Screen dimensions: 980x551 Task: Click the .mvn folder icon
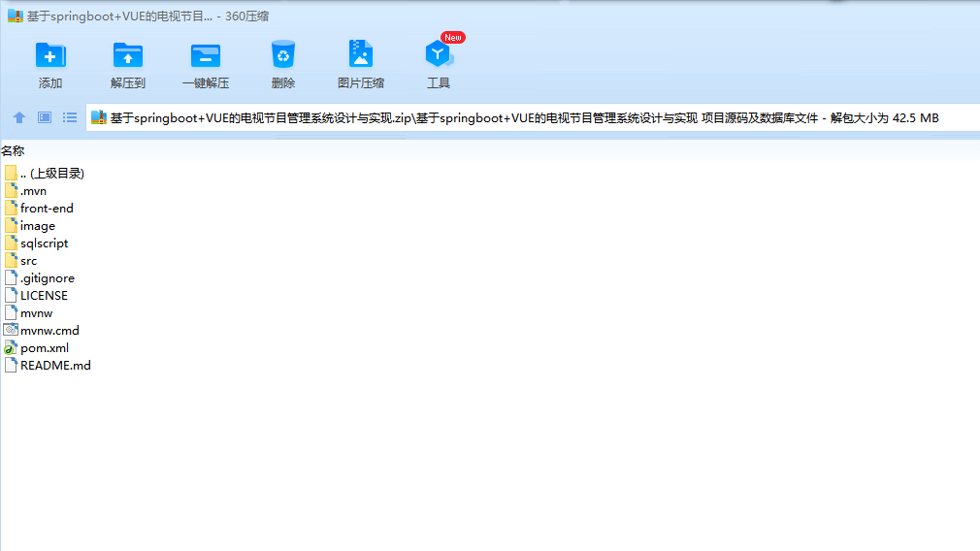coord(11,190)
